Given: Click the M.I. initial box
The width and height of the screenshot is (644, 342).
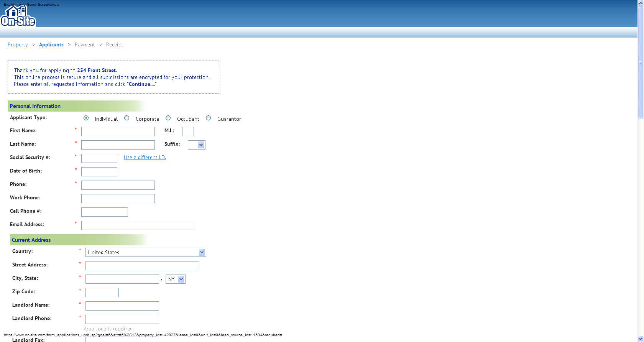Looking at the screenshot, I should point(188,132).
